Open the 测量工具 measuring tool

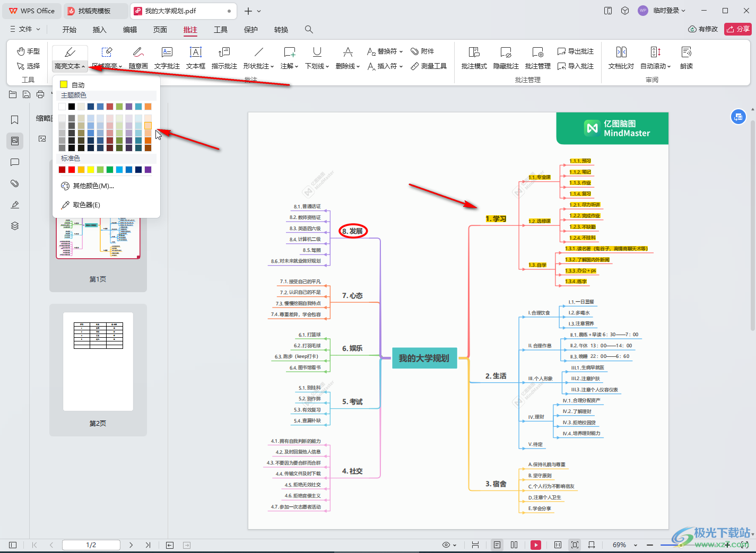[x=429, y=66]
